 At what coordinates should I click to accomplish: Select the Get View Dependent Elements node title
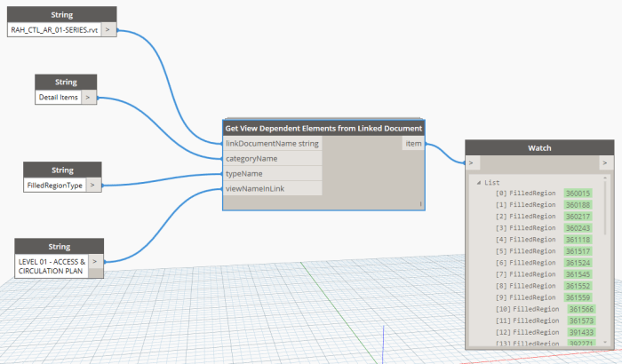pyautogui.click(x=323, y=128)
